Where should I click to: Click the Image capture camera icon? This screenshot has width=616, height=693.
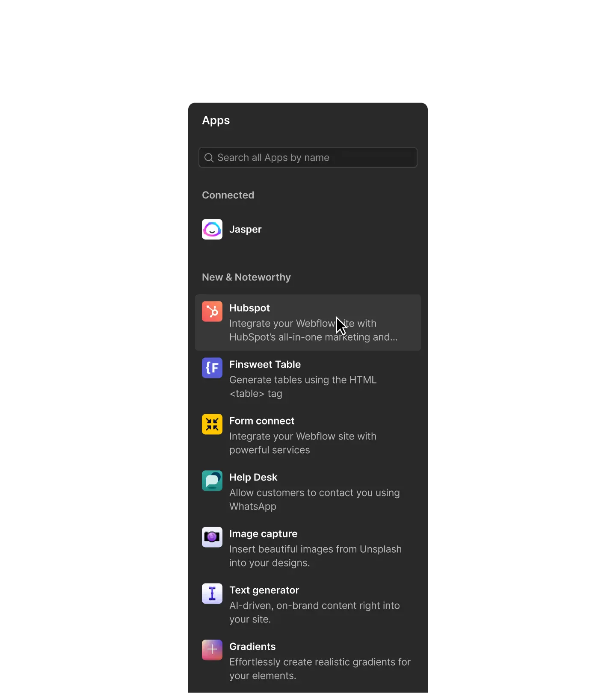(212, 537)
